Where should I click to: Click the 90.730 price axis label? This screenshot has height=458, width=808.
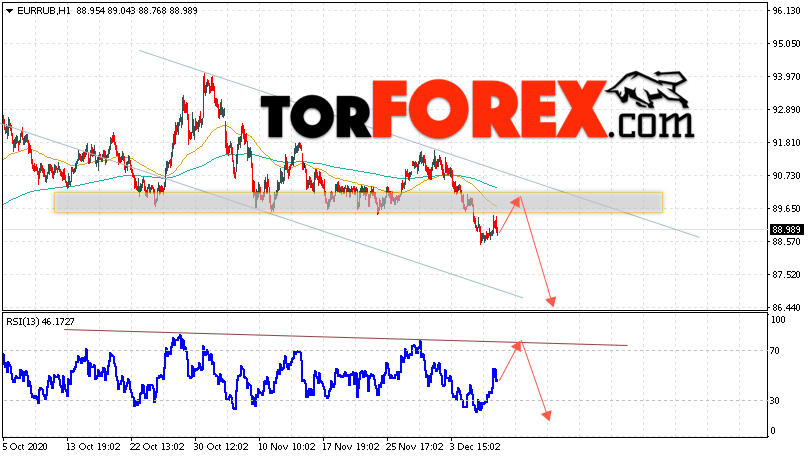click(786, 176)
